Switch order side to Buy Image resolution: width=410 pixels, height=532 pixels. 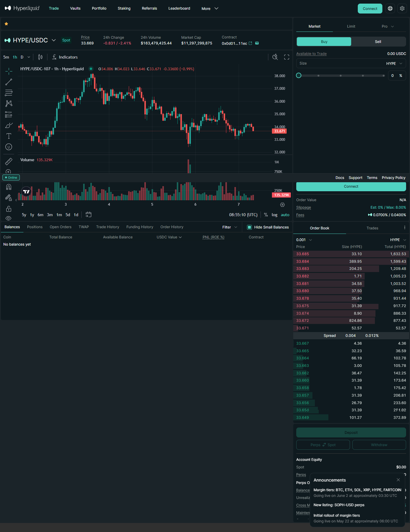(324, 42)
